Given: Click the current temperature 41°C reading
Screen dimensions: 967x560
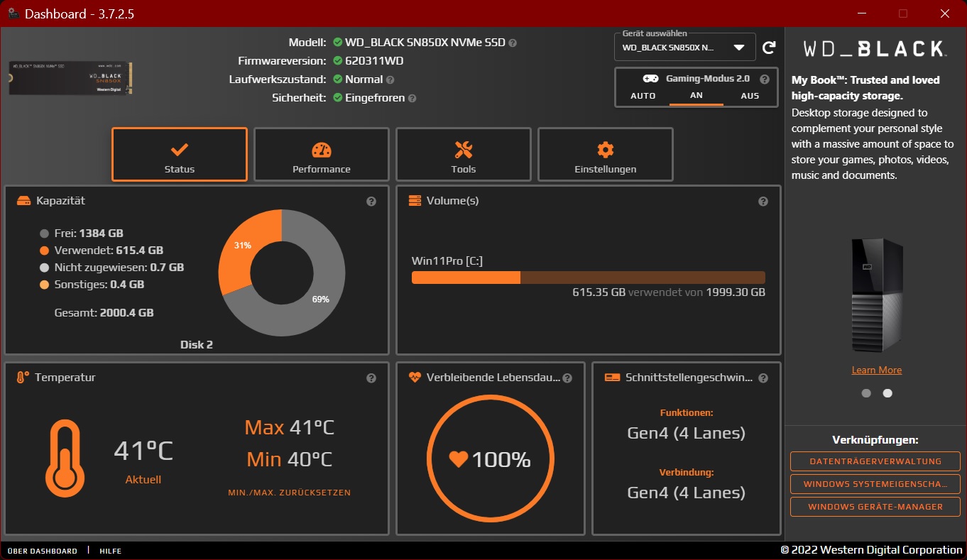Looking at the screenshot, I should coord(143,451).
